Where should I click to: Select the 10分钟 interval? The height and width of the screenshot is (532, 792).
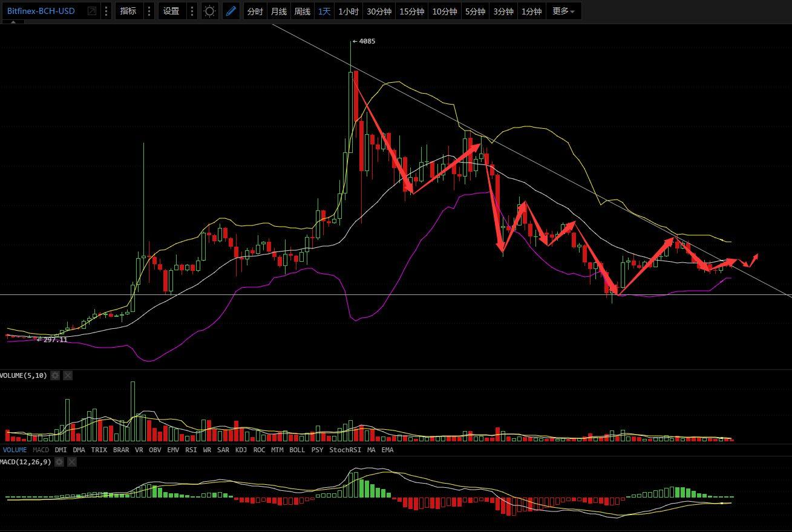pyautogui.click(x=445, y=11)
